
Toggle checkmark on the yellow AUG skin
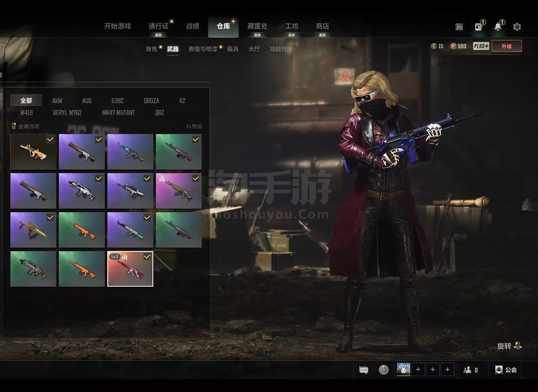(50, 139)
